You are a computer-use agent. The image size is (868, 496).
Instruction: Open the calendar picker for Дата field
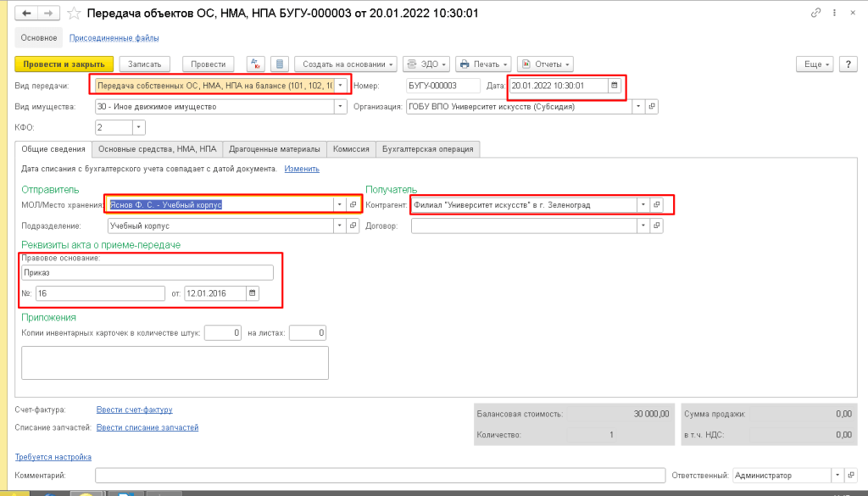615,86
